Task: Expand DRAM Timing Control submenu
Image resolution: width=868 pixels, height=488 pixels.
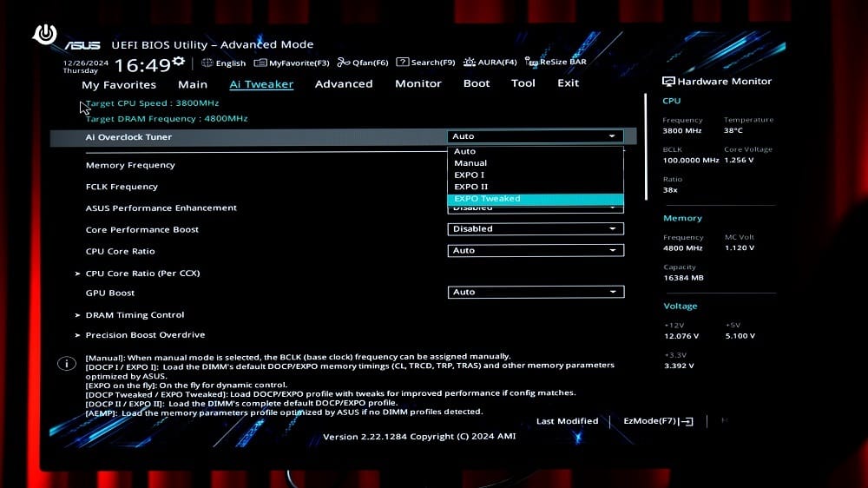Action: [135, 315]
